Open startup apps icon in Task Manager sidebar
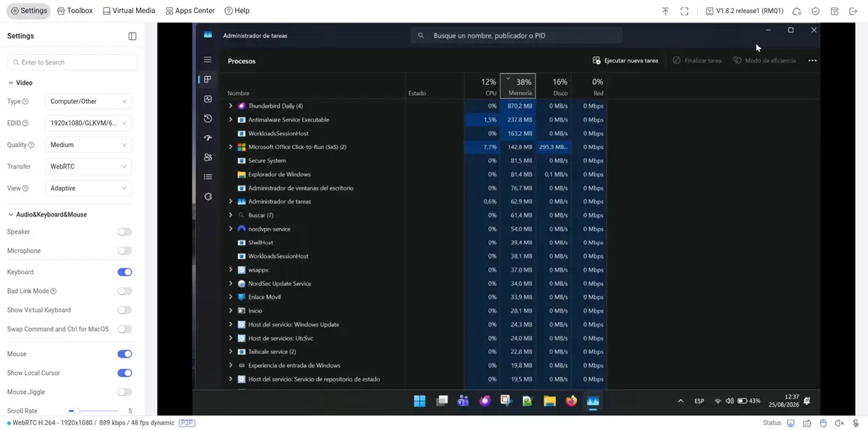The width and height of the screenshot is (868, 430). click(208, 138)
